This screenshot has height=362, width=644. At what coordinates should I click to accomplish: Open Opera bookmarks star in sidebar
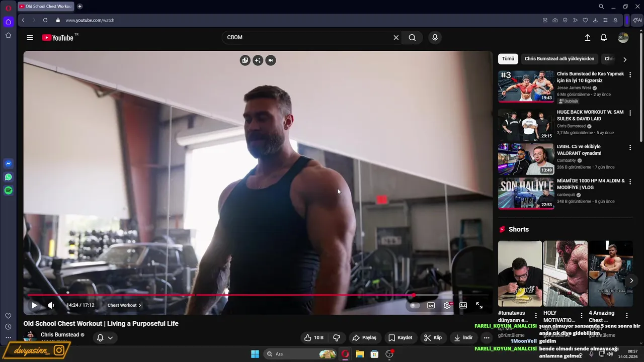[8, 35]
